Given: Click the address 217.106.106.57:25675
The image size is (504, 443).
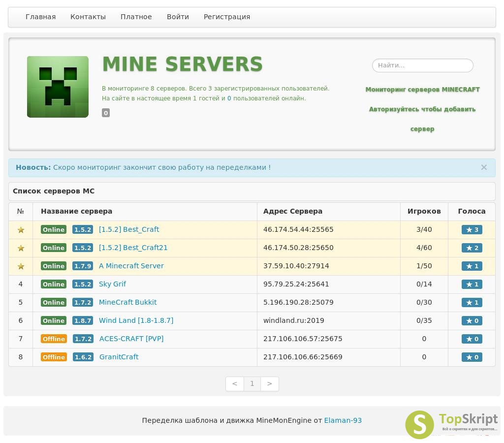Looking at the screenshot, I should click(303, 339).
